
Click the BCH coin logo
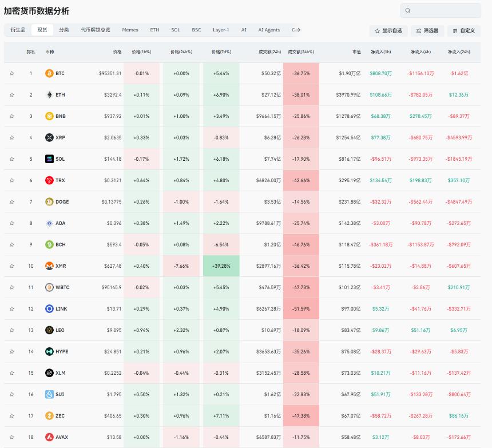(x=49, y=244)
